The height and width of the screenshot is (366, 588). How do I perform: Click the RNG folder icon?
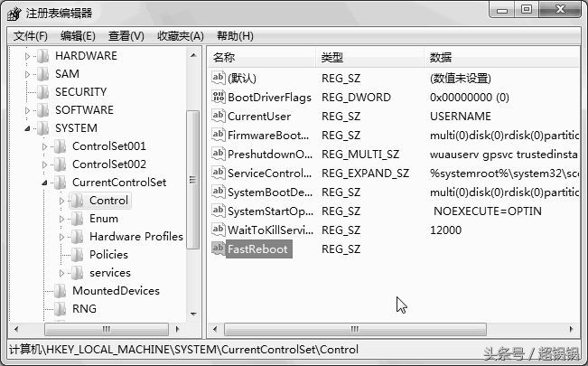pos(60,309)
